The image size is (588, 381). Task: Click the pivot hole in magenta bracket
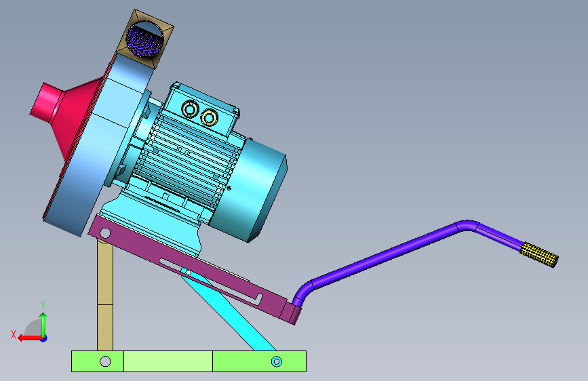pyautogui.click(x=105, y=233)
